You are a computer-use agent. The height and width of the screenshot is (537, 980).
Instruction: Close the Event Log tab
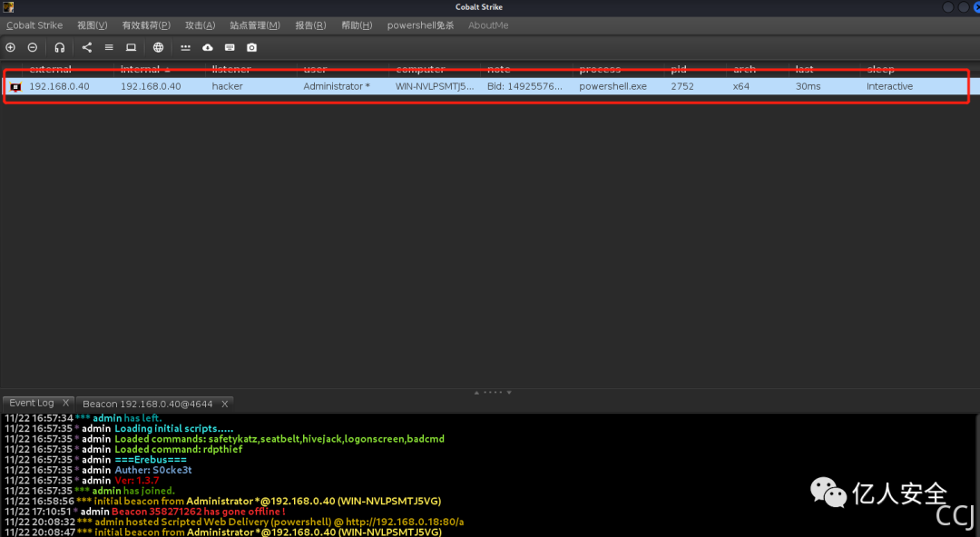65,403
